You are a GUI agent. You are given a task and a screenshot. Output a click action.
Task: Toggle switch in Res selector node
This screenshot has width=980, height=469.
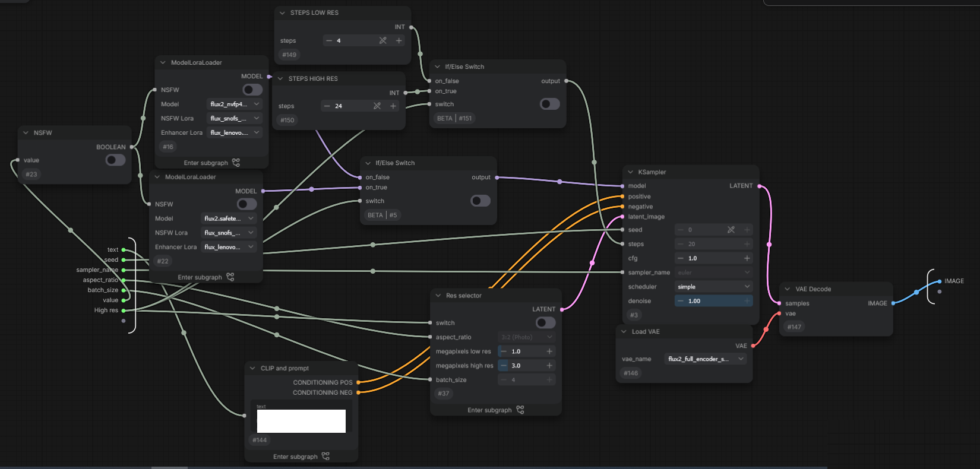546,322
